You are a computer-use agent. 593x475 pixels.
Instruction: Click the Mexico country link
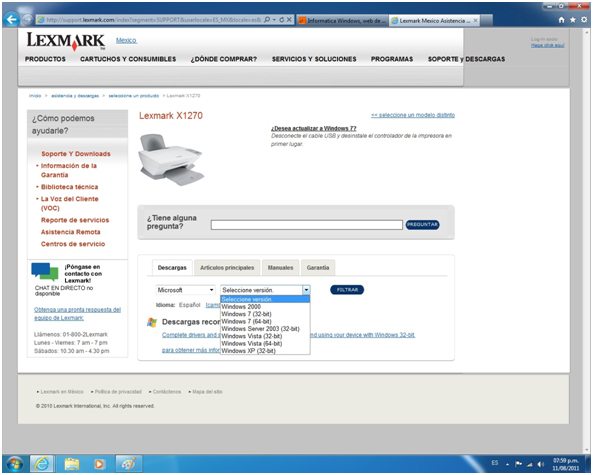[126, 40]
